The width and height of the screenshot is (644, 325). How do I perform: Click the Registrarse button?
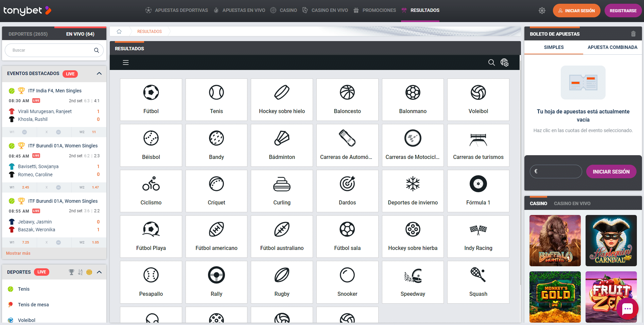[623, 11]
